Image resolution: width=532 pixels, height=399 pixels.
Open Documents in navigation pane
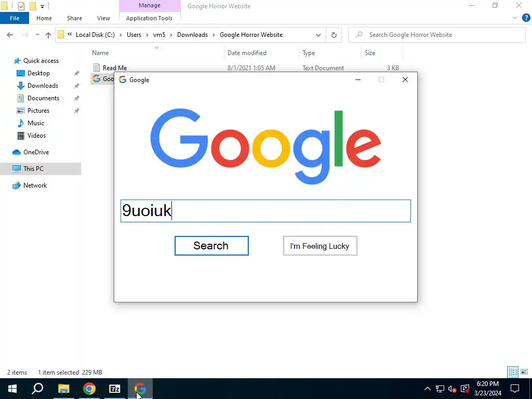(43, 98)
